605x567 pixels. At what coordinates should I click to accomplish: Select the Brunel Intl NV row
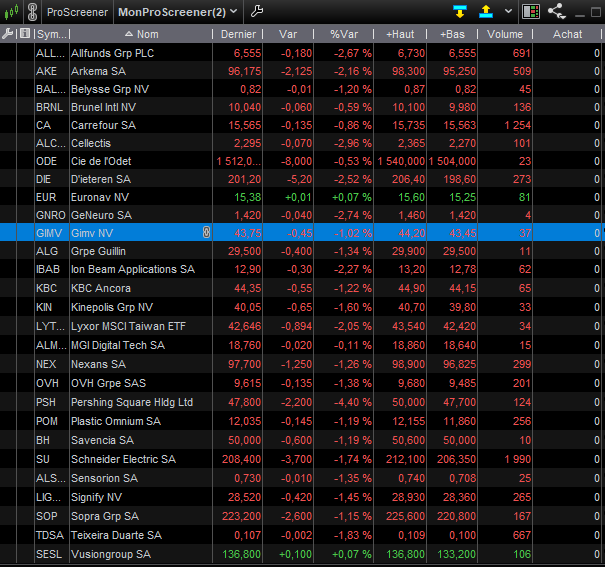point(301,107)
